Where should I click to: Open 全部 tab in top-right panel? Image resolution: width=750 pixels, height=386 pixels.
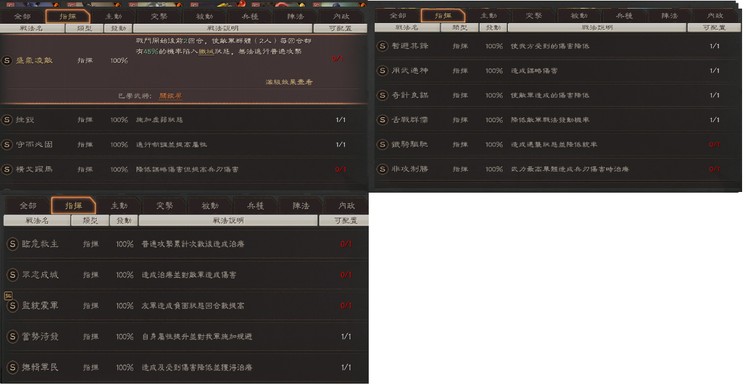tap(398, 16)
